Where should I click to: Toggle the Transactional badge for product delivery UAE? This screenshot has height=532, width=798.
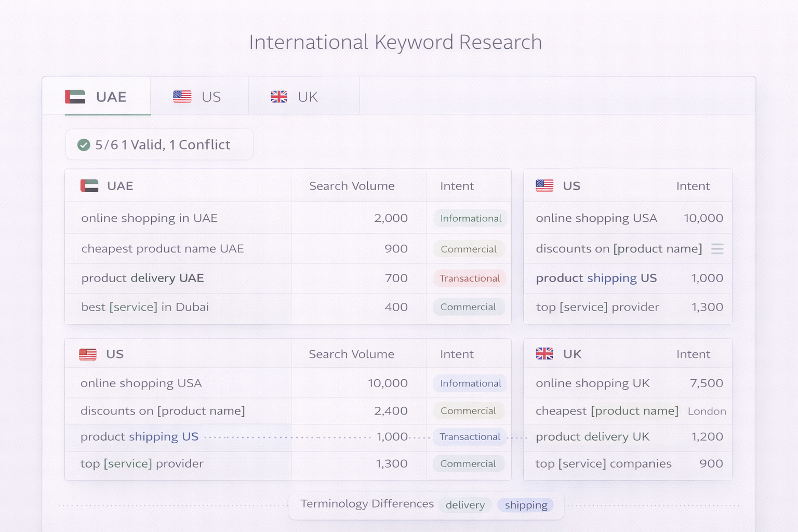click(x=469, y=278)
